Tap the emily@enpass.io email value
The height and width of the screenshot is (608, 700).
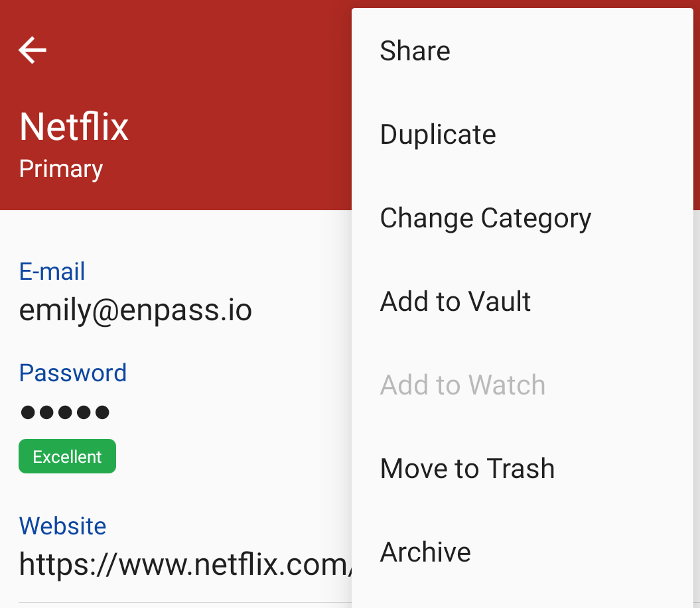point(136,310)
